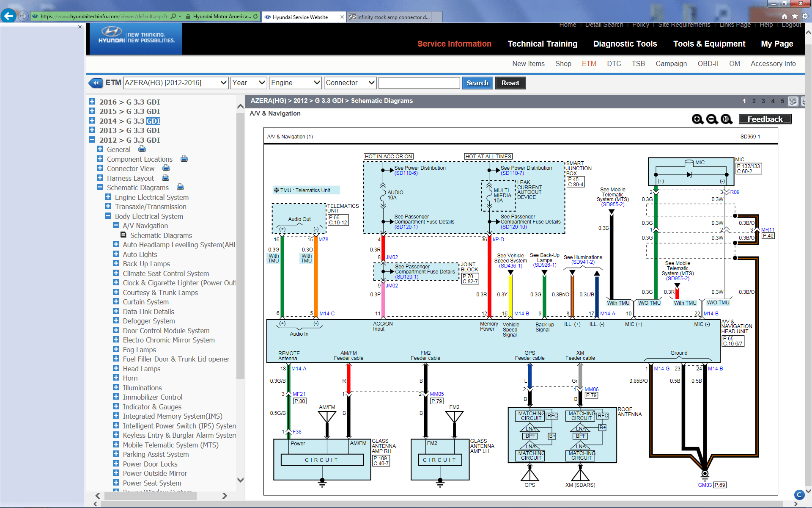The width and height of the screenshot is (812, 508).
Task: Print the Connector View section
Action: coord(166,168)
